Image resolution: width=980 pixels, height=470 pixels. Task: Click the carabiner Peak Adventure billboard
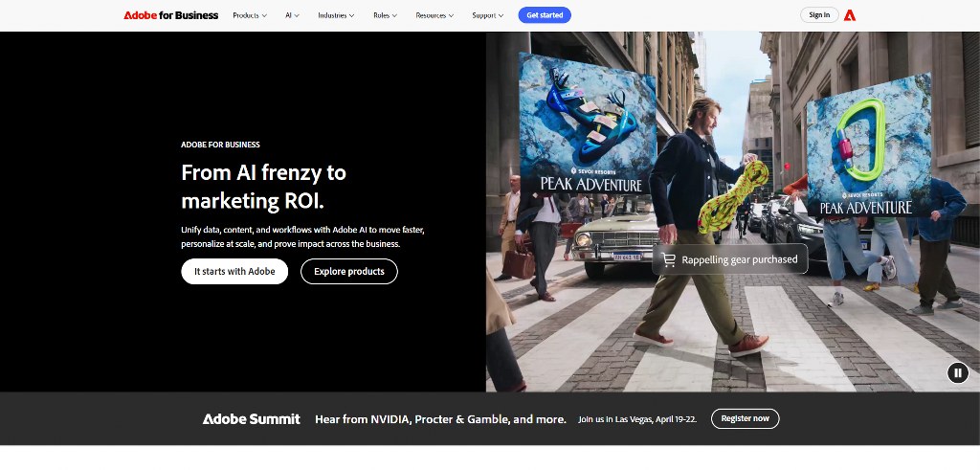(x=867, y=145)
